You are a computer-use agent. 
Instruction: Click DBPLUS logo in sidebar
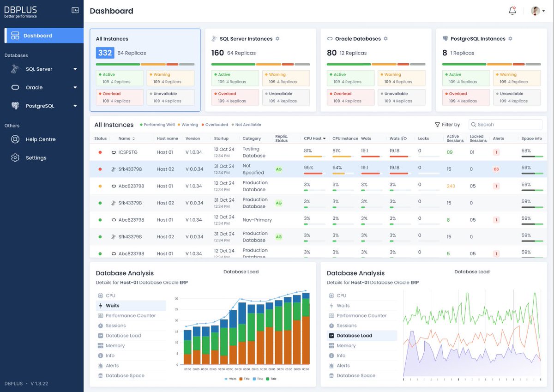point(21,12)
